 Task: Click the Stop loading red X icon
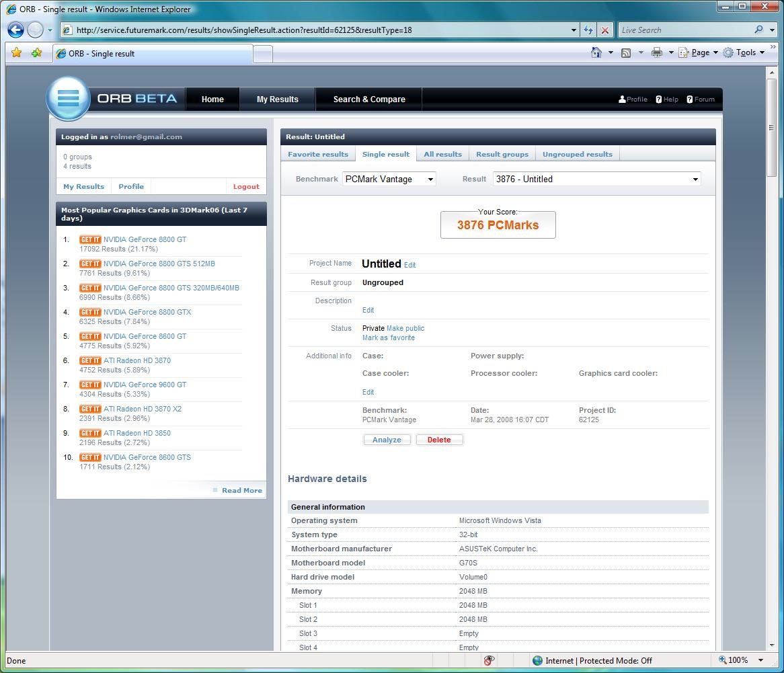(604, 30)
